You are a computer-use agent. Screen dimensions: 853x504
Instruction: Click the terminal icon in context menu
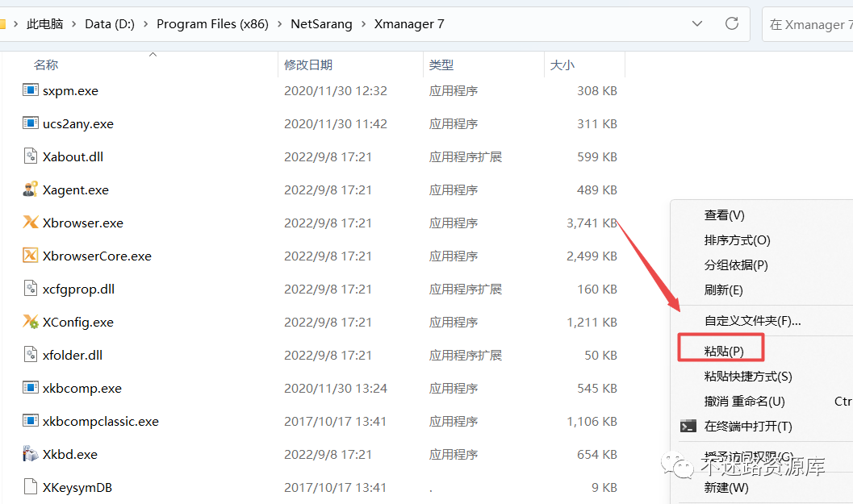688,426
